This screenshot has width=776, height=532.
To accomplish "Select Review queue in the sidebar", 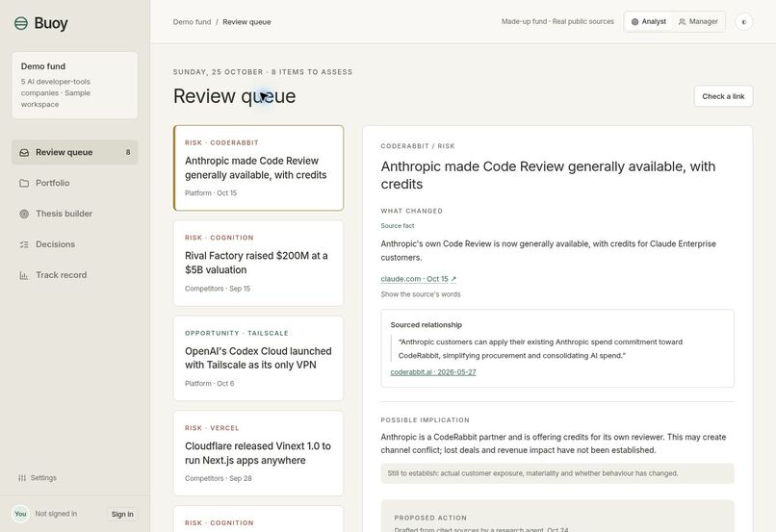I will point(75,153).
